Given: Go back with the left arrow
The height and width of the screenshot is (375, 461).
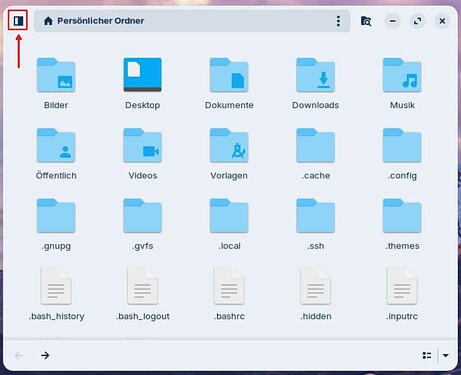Looking at the screenshot, I should (x=19, y=355).
